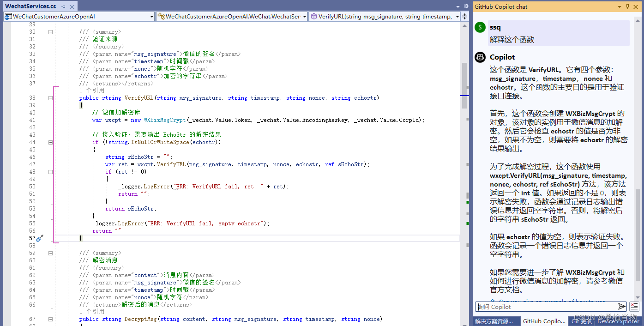Toggle auto-hide pin for Copilot chat panel
Screen dimensions: 644x326
(x=627, y=6)
